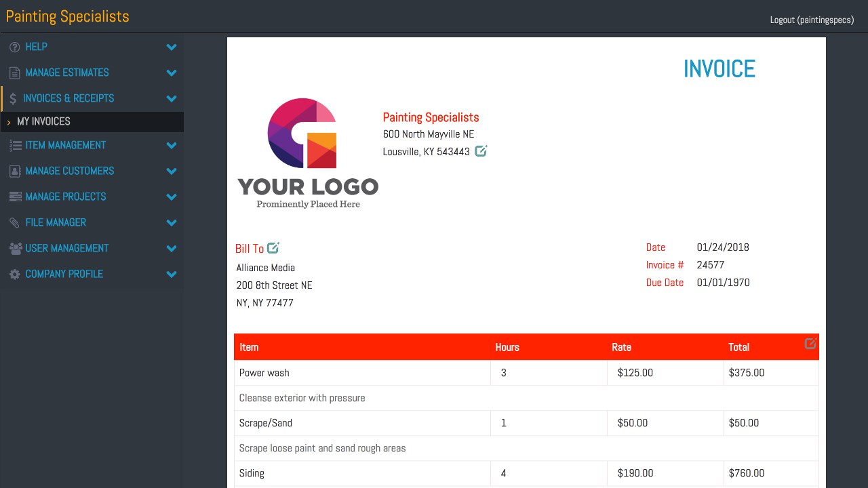Open My Invoices submenu item

click(43, 121)
